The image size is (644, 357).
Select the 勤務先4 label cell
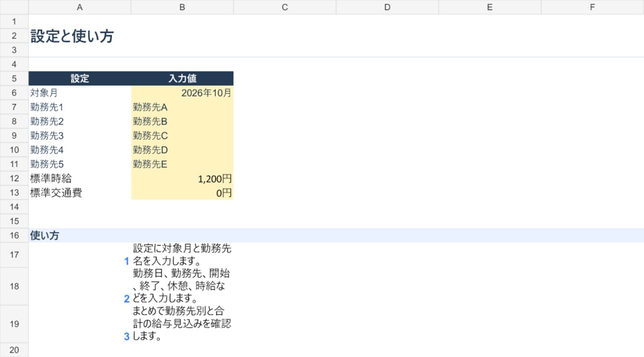pos(80,150)
